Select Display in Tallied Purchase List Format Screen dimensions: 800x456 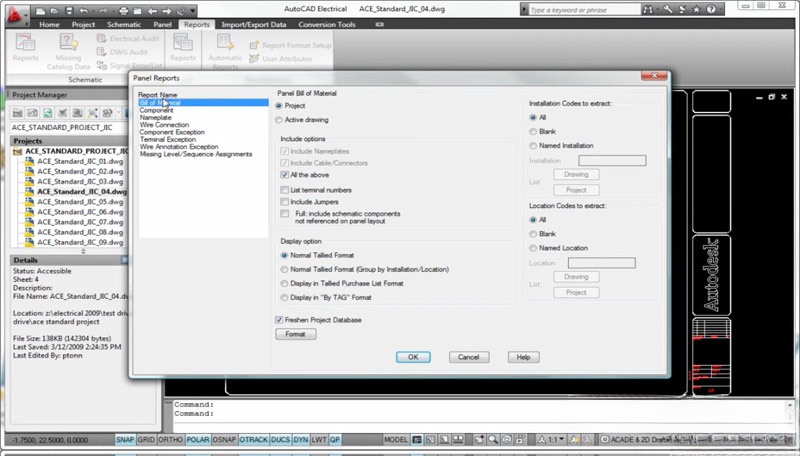point(284,284)
